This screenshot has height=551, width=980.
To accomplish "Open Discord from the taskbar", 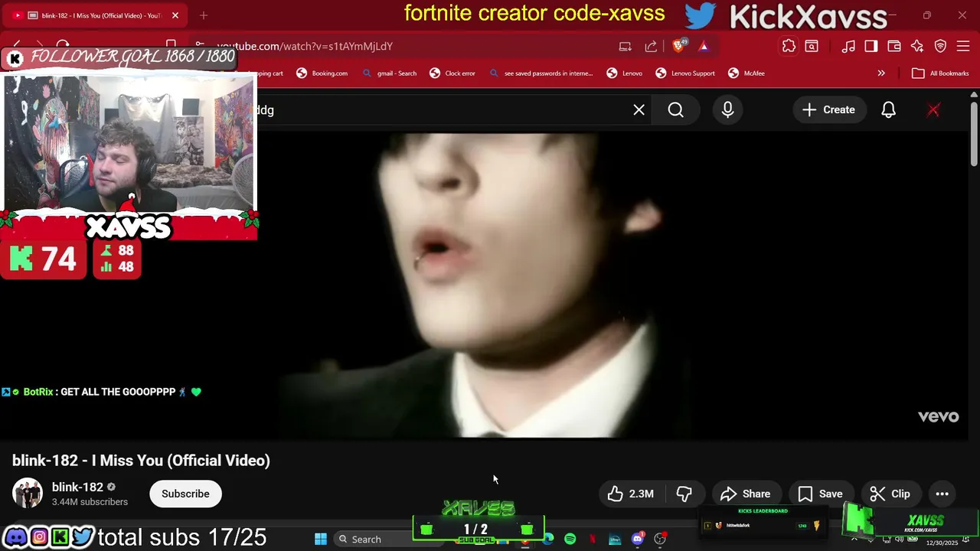I will pos(637,540).
